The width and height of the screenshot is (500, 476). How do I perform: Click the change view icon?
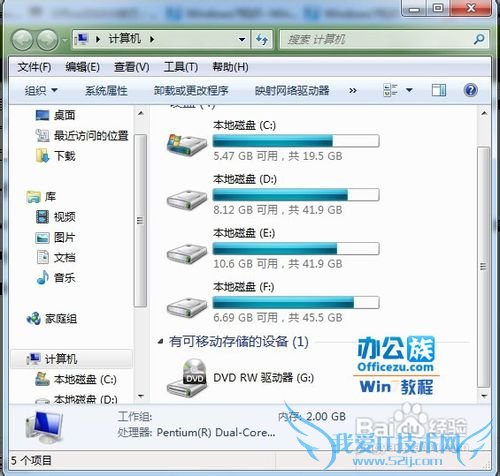click(x=390, y=90)
